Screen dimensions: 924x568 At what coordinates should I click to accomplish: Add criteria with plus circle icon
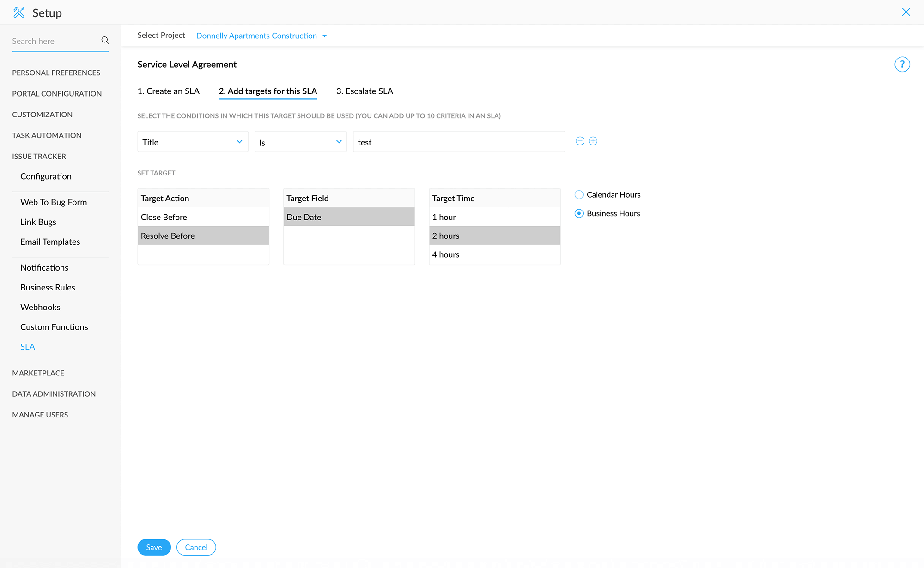pos(593,141)
